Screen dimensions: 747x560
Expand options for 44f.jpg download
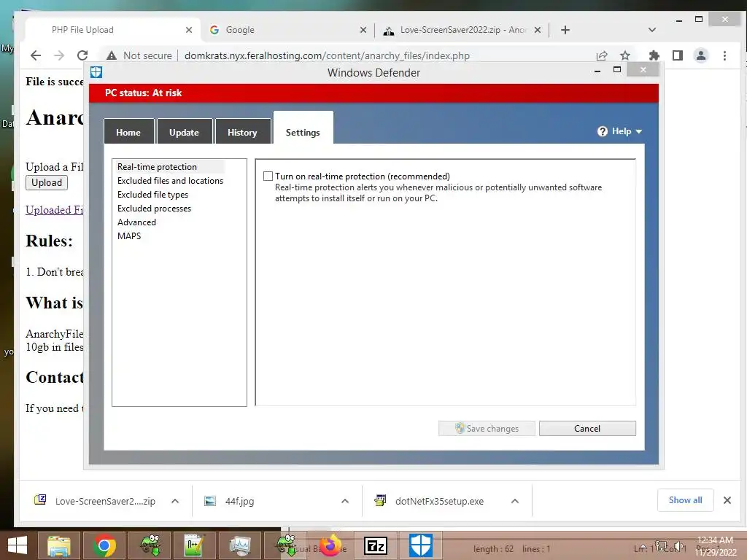click(345, 501)
